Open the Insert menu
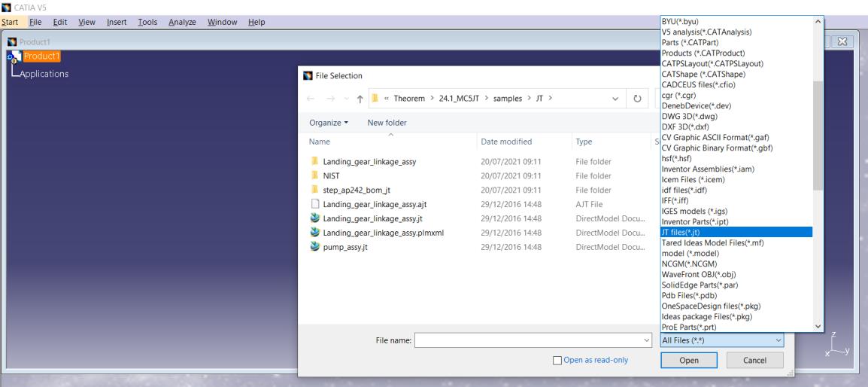 [x=117, y=22]
